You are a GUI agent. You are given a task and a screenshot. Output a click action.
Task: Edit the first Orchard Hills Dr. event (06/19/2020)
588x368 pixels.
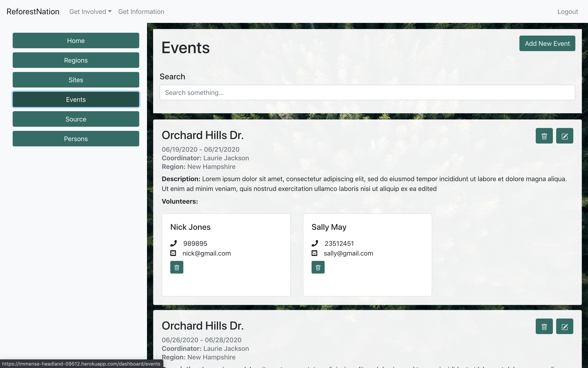coord(565,136)
